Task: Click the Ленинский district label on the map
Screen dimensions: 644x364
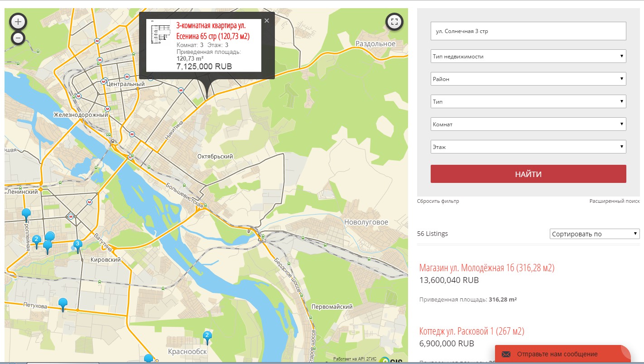Action: point(23,192)
